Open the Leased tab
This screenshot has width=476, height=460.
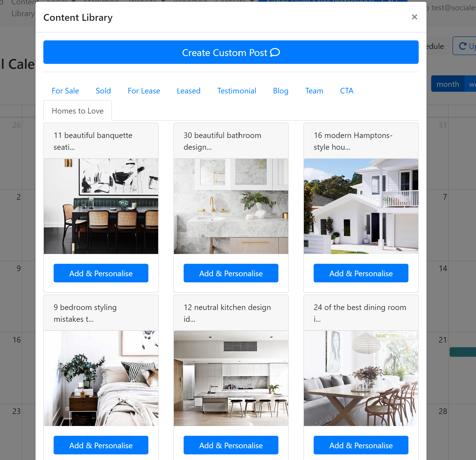click(x=188, y=91)
